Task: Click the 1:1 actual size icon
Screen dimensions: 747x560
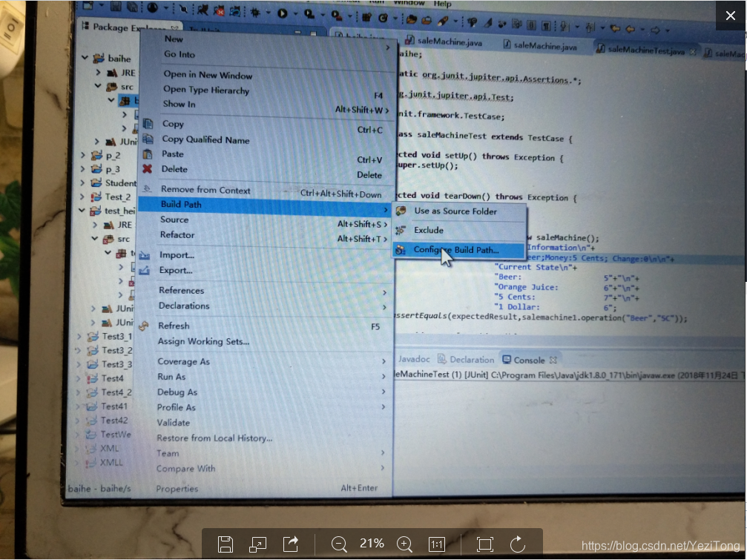Action: 437,544
